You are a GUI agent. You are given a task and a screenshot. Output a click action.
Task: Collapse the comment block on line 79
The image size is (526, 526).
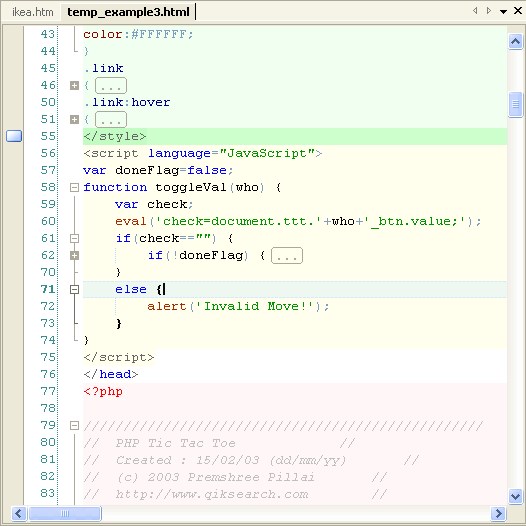[74, 425]
